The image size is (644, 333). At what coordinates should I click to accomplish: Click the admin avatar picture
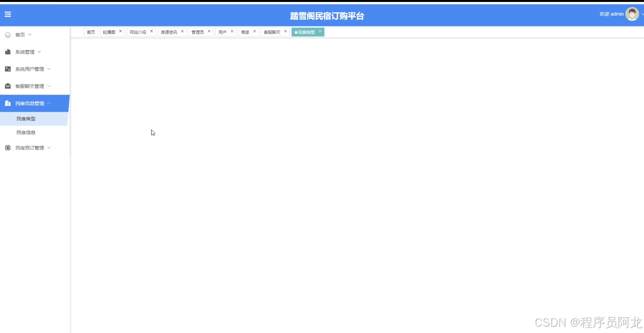pyautogui.click(x=632, y=14)
